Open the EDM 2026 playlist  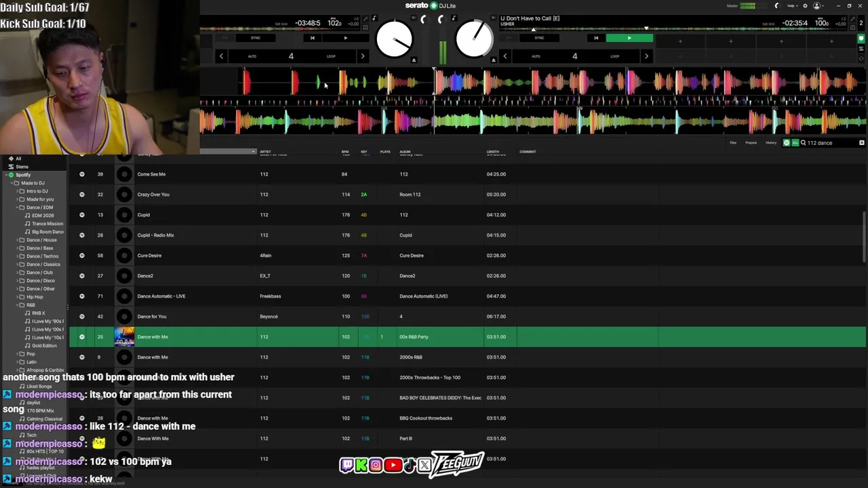pyautogui.click(x=43, y=216)
